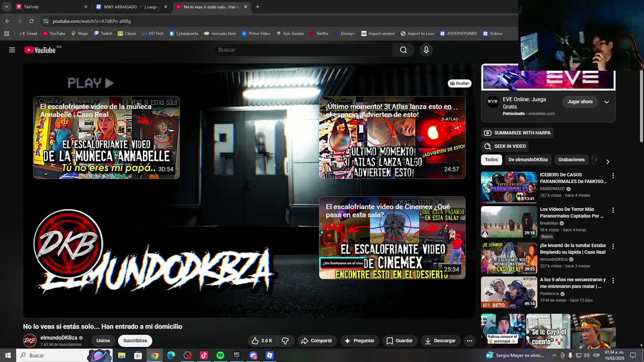Open the Prime Video bookmark

[x=256, y=34]
